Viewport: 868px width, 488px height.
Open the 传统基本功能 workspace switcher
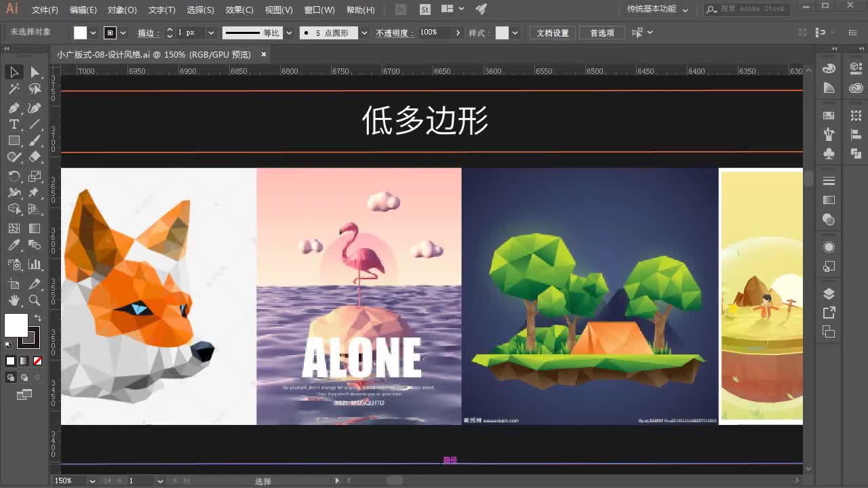pos(656,9)
